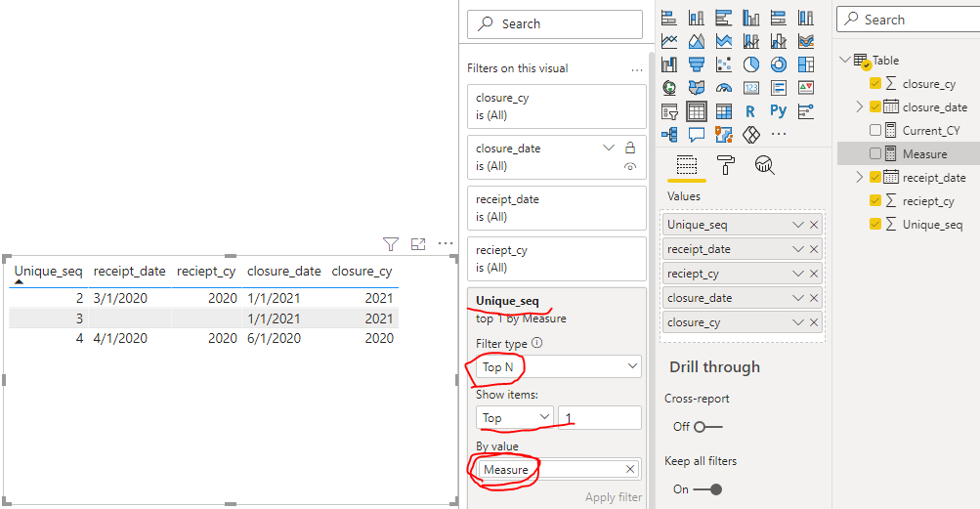Image resolution: width=980 pixels, height=509 pixels.
Task: Pick the scatter chart visual
Action: [x=724, y=64]
